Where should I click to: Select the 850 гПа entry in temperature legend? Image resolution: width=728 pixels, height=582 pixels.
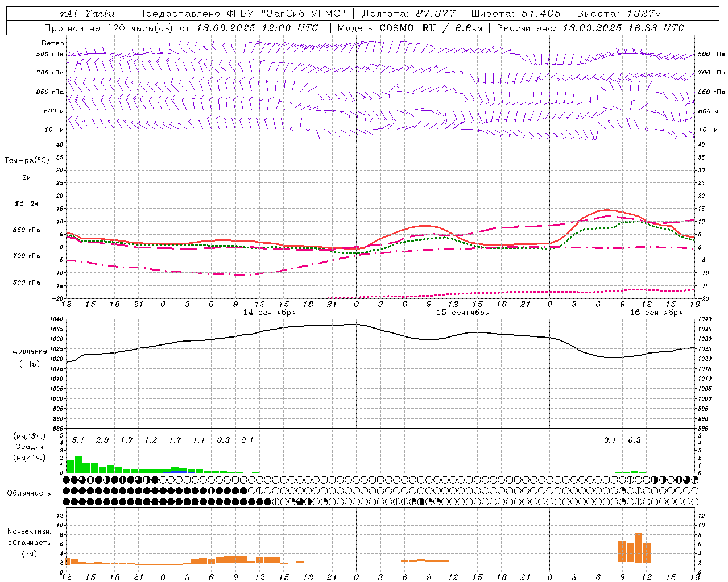pos(27,230)
